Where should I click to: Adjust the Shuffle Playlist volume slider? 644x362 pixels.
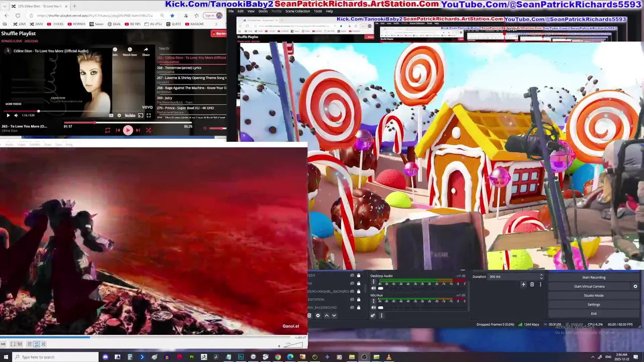click(218, 128)
